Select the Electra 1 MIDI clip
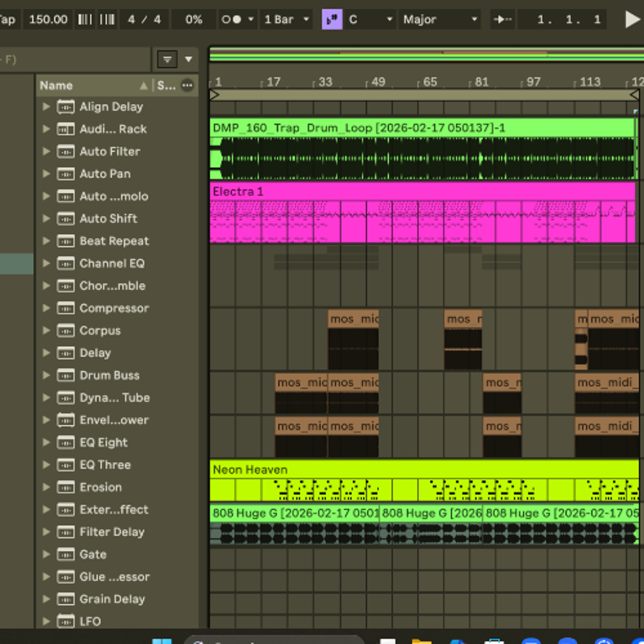Image resolution: width=644 pixels, height=644 pixels. (422, 212)
